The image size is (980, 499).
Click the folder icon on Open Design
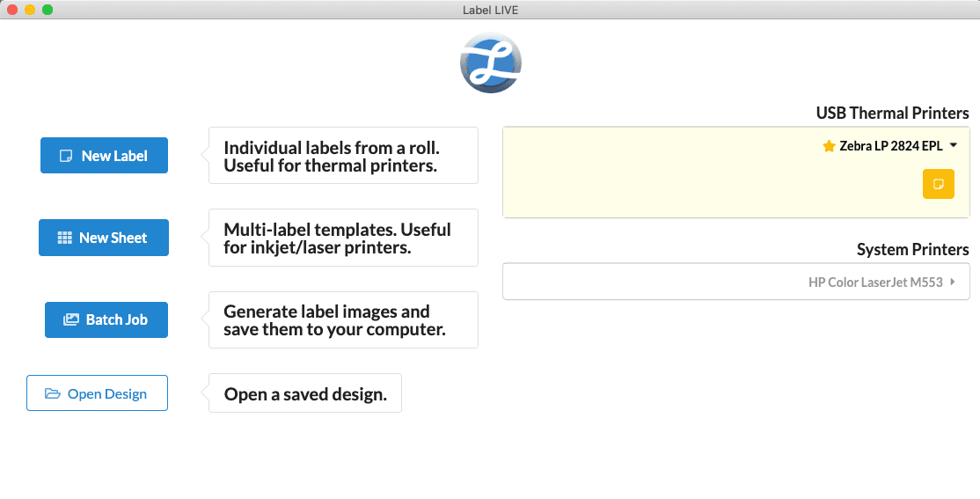(53, 393)
